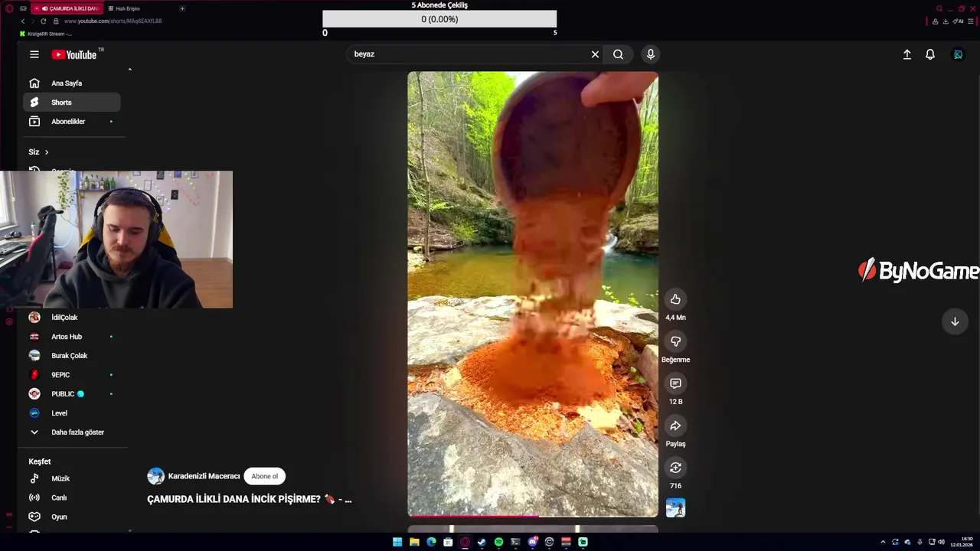Go to the next Short arrow

point(955,321)
